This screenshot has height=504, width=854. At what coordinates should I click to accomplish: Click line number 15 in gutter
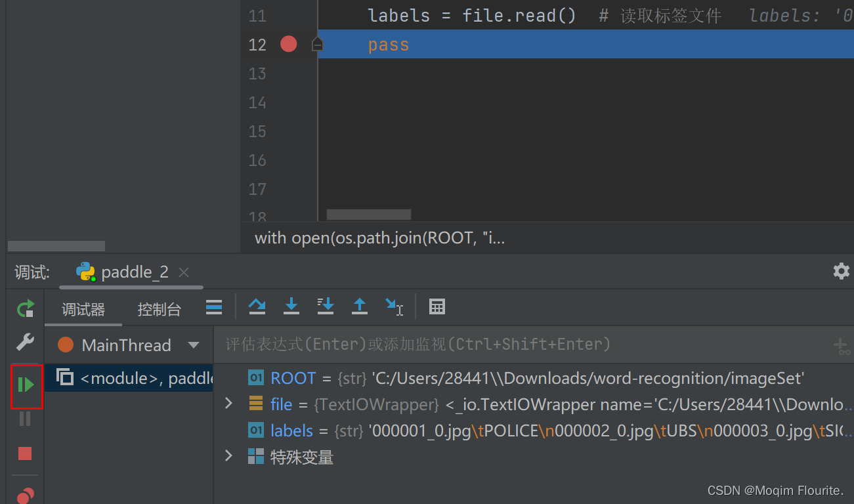pos(257,131)
